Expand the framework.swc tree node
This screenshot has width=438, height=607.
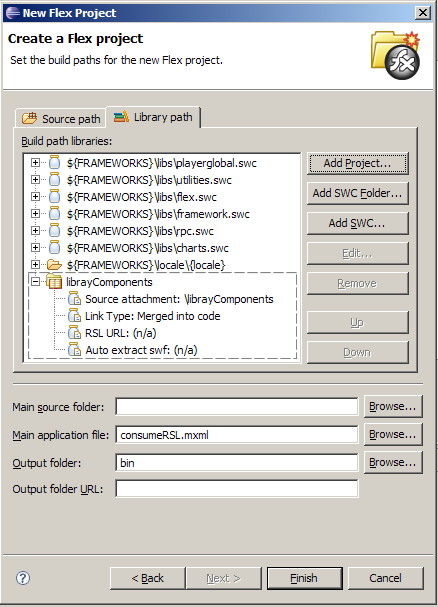coord(35,214)
